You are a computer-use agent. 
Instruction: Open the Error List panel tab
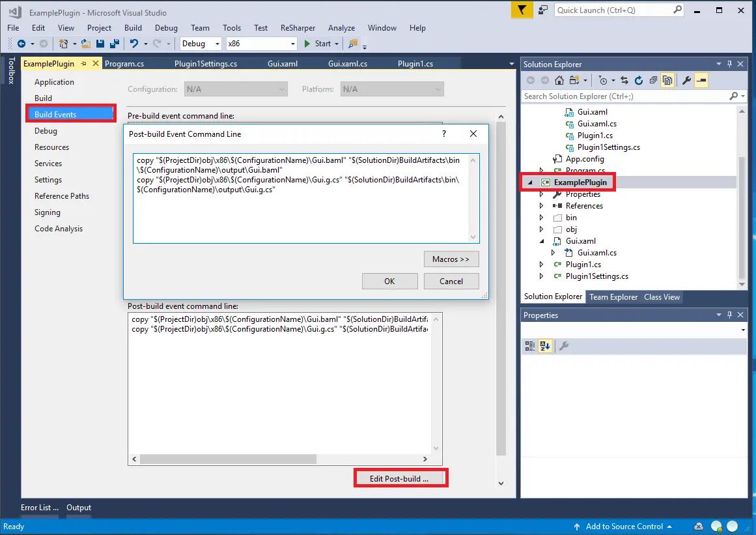[x=40, y=508]
